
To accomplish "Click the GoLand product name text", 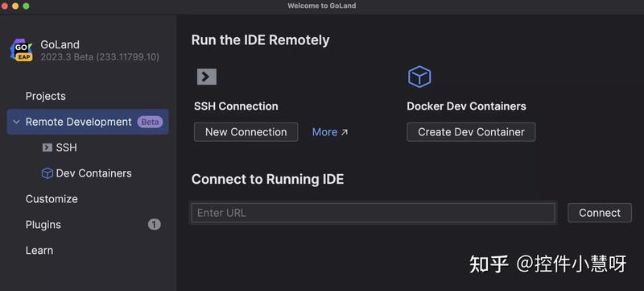I will pyautogui.click(x=60, y=44).
